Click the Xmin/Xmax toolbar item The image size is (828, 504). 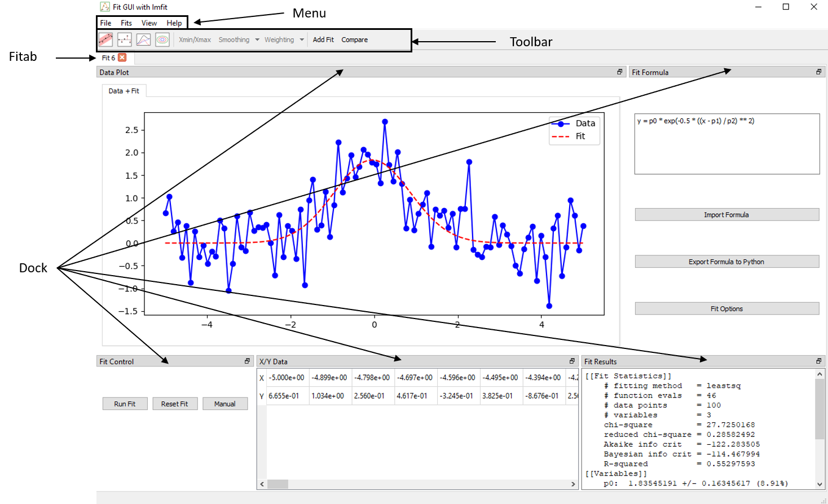pyautogui.click(x=195, y=39)
